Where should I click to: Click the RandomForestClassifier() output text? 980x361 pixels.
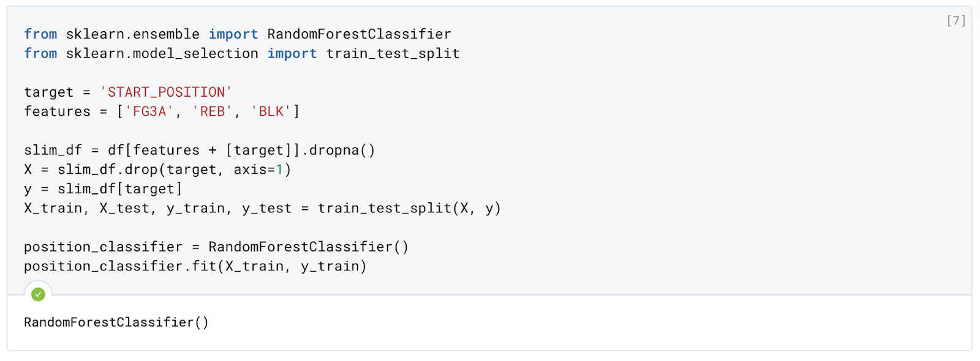pyautogui.click(x=116, y=322)
